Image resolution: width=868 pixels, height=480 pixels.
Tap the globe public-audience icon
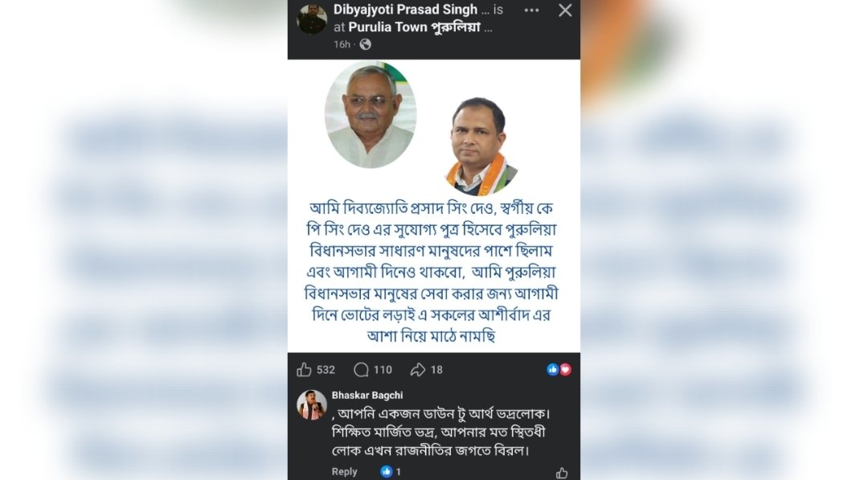click(366, 44)
